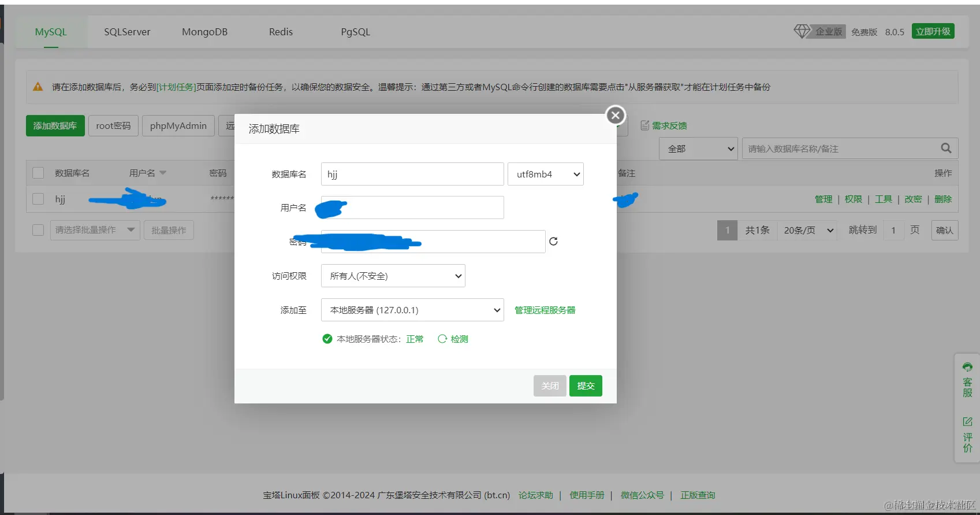Screen dimensions: 980x515
Task: Click the 免费版 label
Action: point(864,32)
